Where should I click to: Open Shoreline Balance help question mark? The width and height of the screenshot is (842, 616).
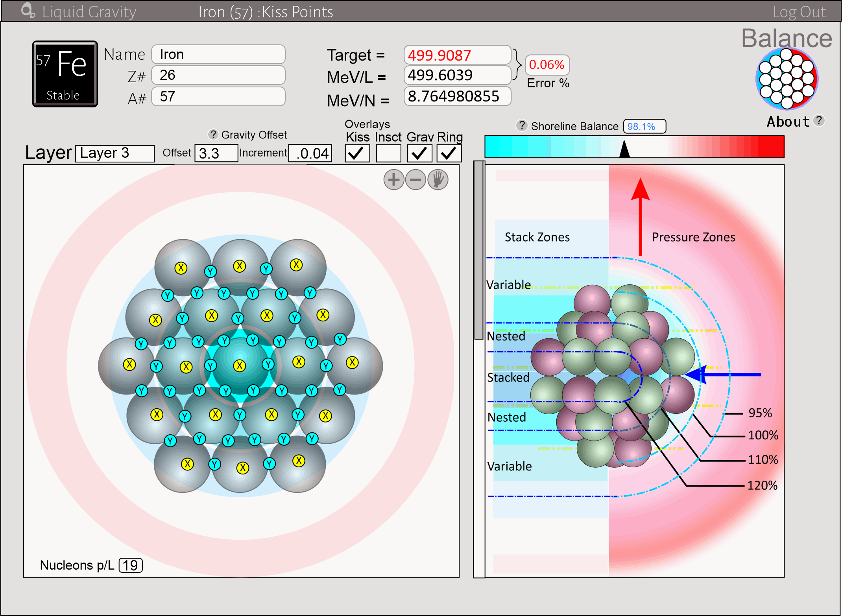(521, 125)
